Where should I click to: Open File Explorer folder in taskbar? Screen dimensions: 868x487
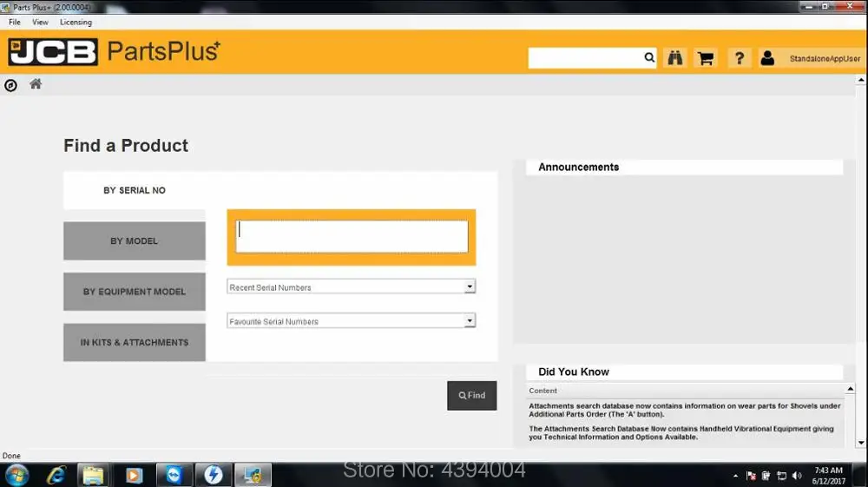pos(93,475)
